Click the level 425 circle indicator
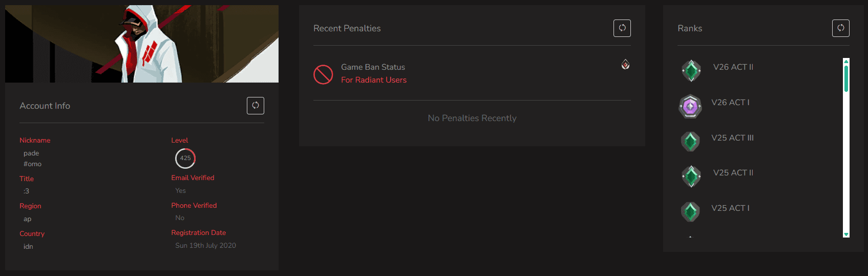 click(185, 159)
